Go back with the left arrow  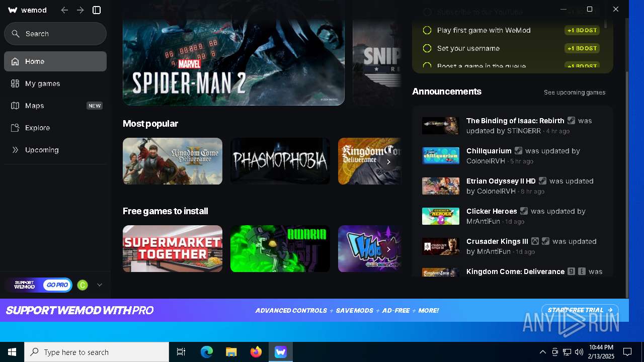pos(64,10)
